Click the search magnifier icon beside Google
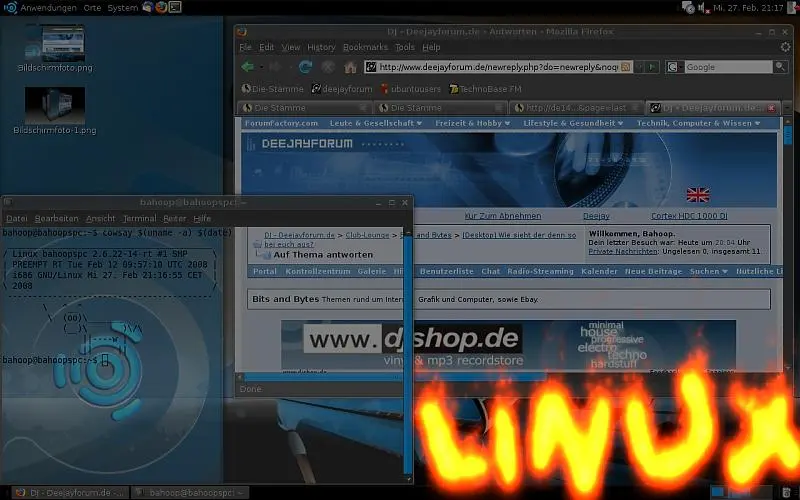 [x=782, y=67]
